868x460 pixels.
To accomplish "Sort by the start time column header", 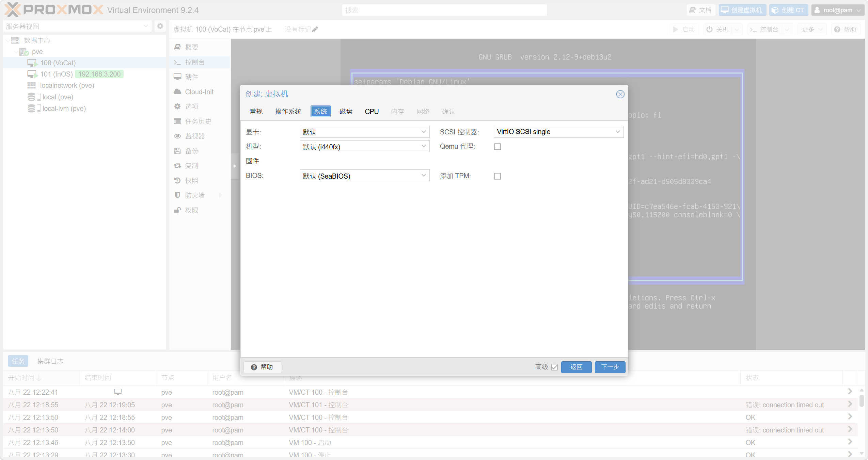I will click(41, 378).
